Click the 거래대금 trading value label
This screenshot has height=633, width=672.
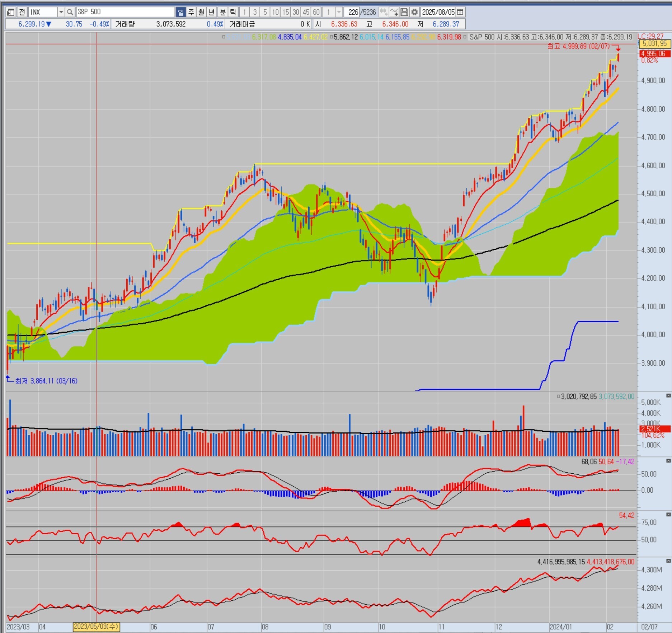(242, 24)
